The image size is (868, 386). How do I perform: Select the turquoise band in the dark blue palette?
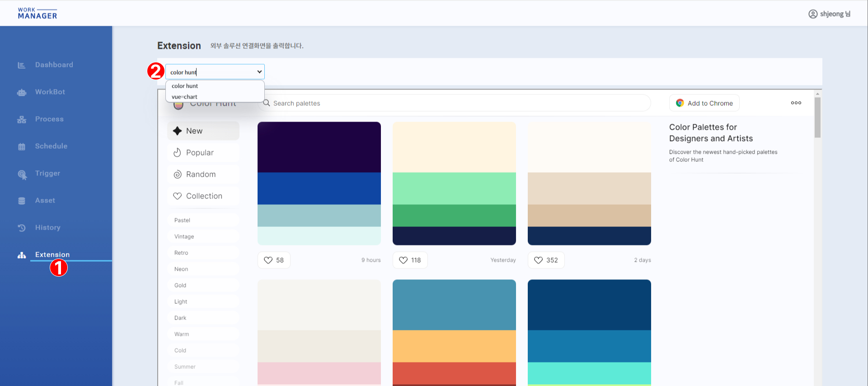589,373
